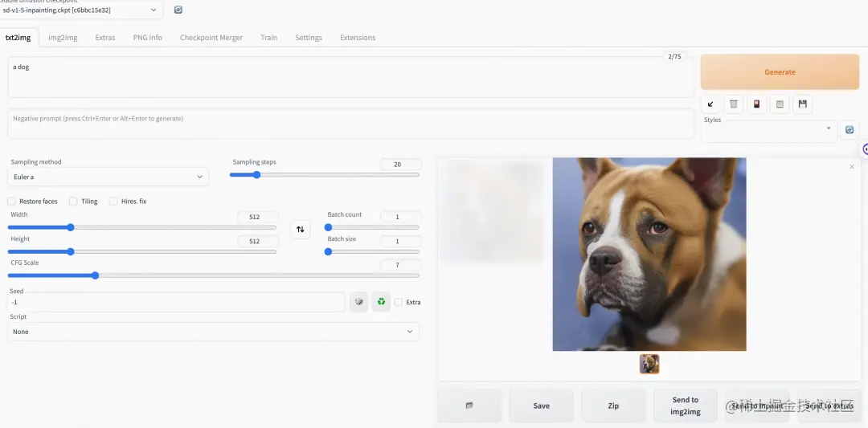868x428 pixels.
Task: Adjust the Height slider
Action: pos(141,251)
